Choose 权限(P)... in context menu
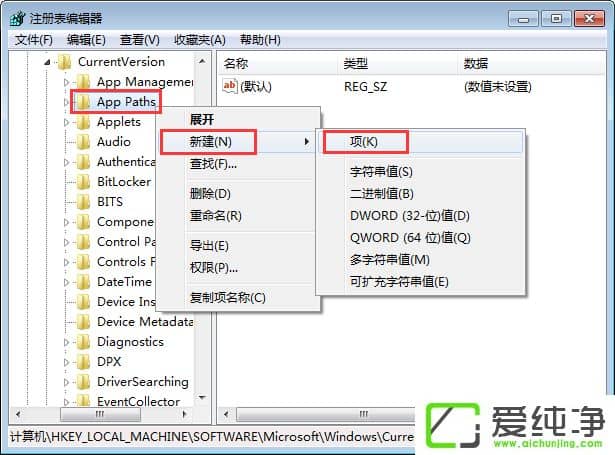Image resolution: width=615 pixels, height=455 pixels. point(239,268)
